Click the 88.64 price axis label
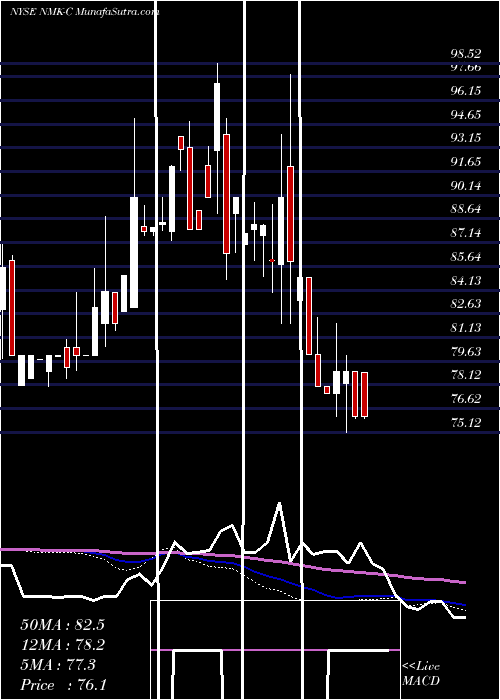Image resolution: width=500 pixels, height=700 pixels. 466,209
